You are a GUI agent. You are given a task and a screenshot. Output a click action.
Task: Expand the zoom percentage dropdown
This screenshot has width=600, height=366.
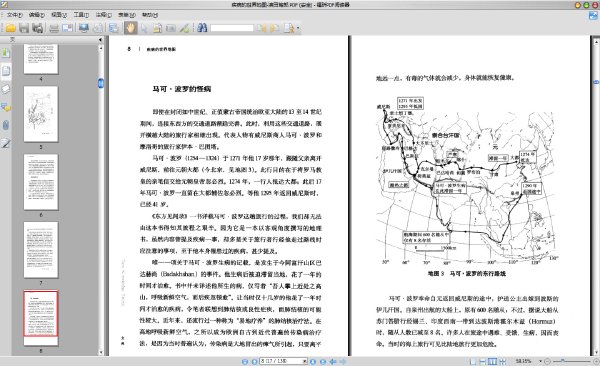[540, 361]
